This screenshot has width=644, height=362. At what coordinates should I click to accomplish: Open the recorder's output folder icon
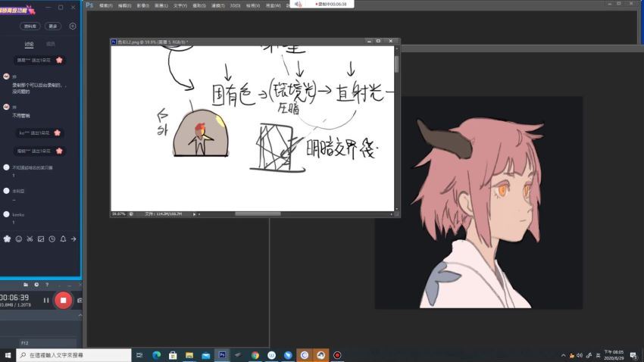coord(26,285)
